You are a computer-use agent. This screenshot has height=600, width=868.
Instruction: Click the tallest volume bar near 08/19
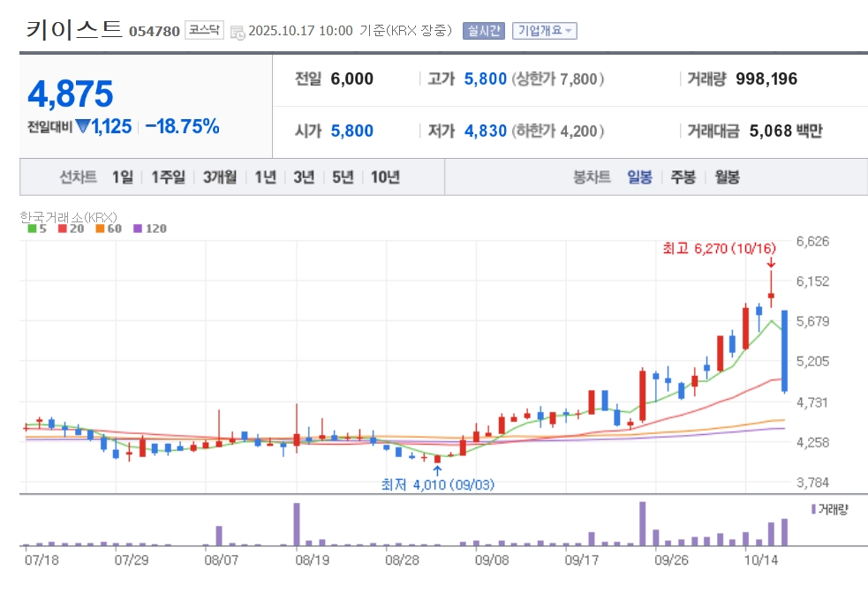[x=297, y=524]
